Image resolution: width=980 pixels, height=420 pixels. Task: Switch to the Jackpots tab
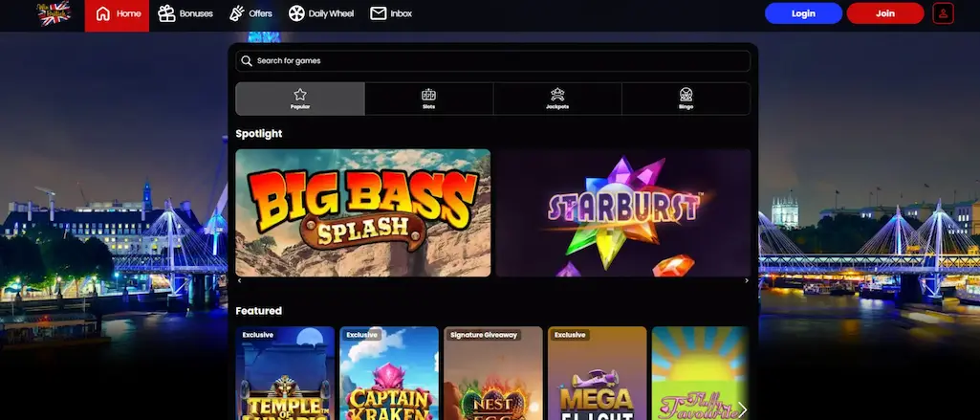point(557,99)
